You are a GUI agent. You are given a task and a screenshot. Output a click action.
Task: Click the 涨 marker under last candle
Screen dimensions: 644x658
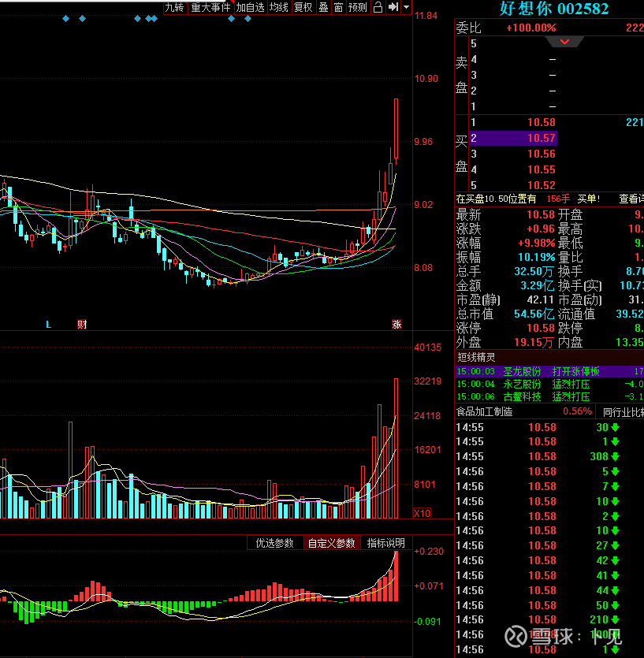click(x=396, y=325)
